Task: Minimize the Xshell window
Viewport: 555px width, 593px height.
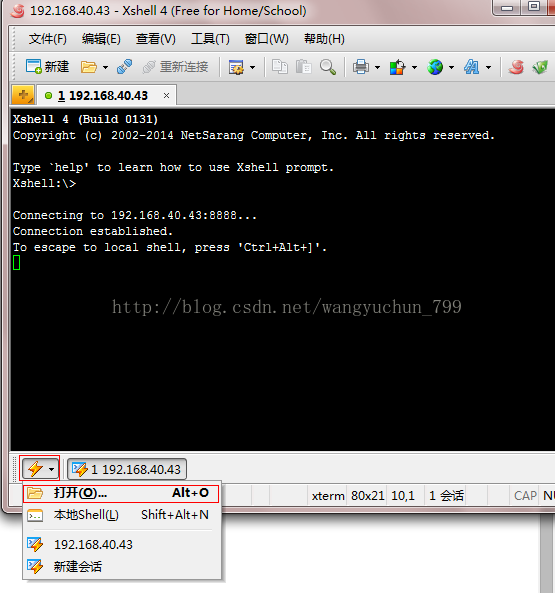Action: pyautogui.click(x=507, y=8)
